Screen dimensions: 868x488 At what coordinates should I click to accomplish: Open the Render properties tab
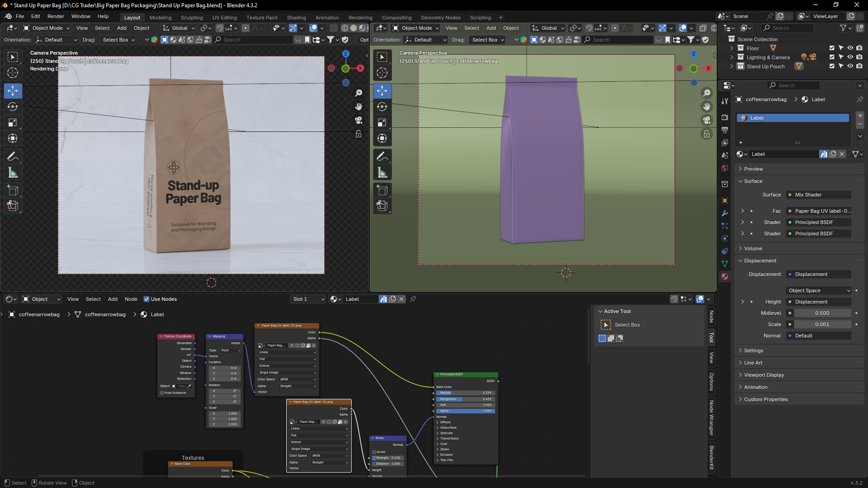pyautogui.click(x=725, y=117)
